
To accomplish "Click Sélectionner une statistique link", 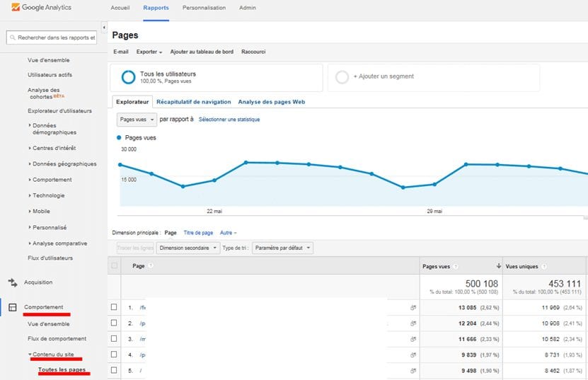I will coord(229,120).
